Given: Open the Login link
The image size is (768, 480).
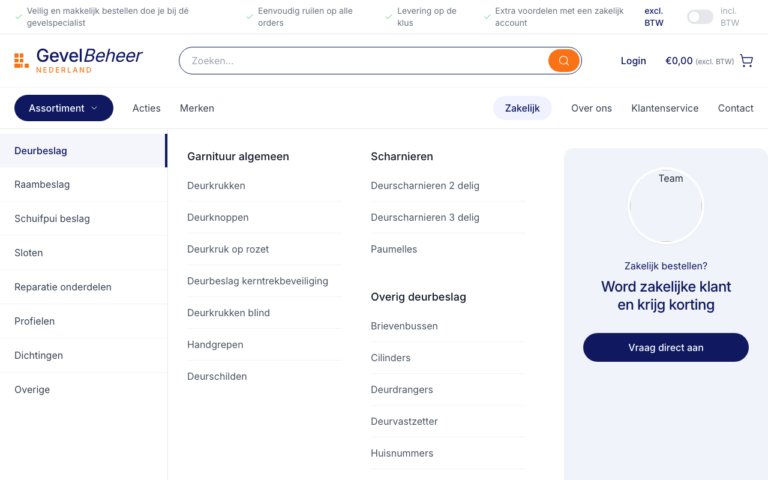Looking at the screenshot, I should [633, 61].
